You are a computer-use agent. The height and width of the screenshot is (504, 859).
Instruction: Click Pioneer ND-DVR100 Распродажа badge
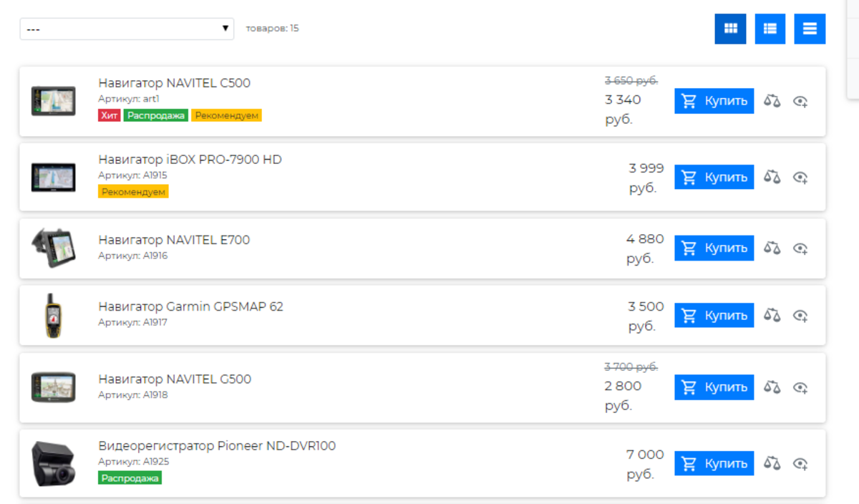[x=130, y=478]
